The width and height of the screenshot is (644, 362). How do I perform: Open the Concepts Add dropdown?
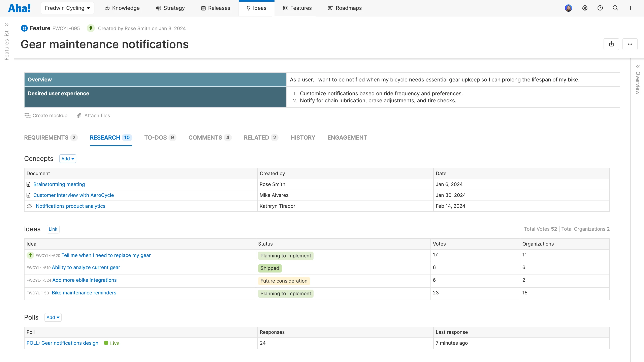point(67,159)
